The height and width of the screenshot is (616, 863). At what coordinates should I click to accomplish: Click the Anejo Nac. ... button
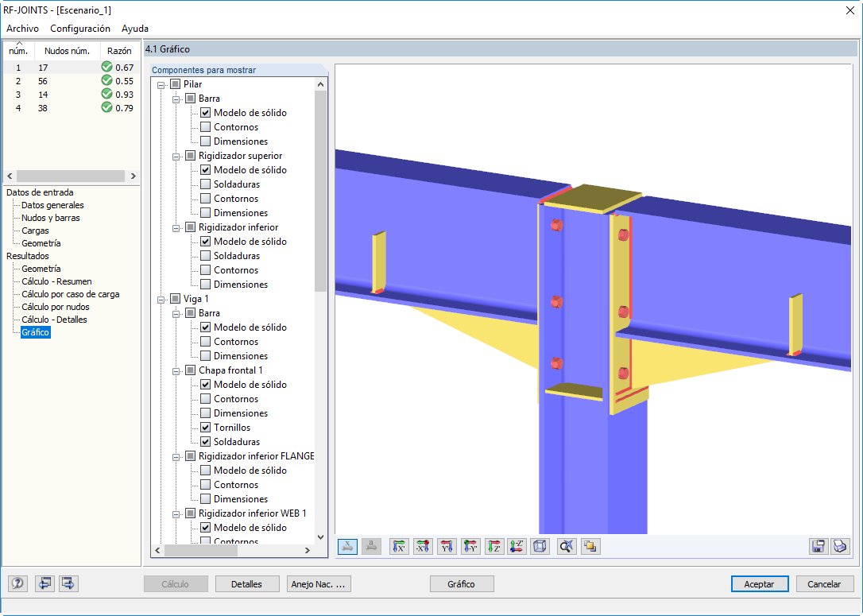pyautogui.click(x=318, y=584)
